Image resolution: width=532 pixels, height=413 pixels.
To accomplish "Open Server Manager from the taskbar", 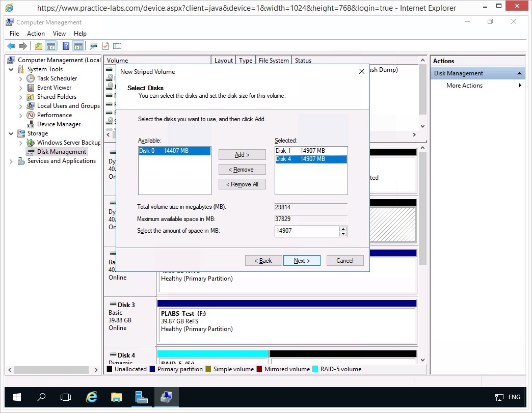I will tap(141, 397).
